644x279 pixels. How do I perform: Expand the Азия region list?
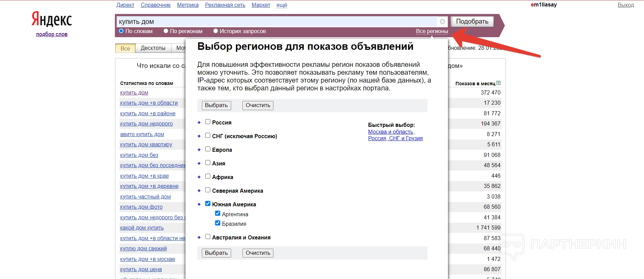(199, 163)
